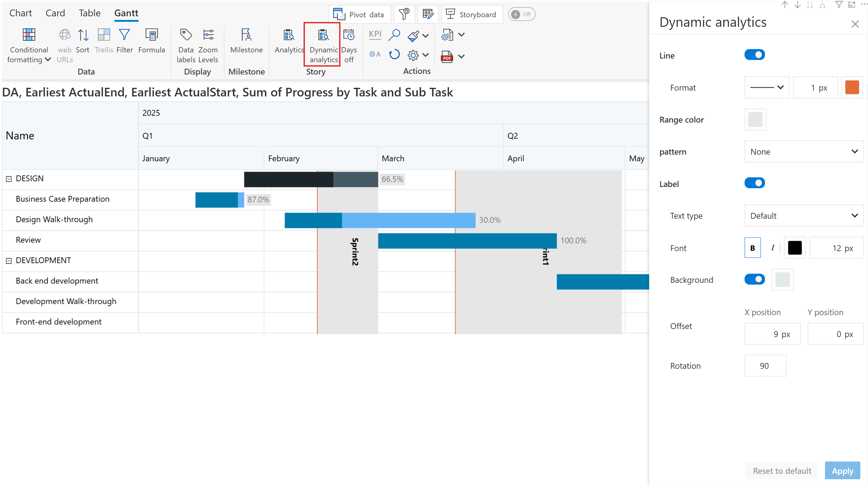Switch to the Table tab
Screen dimensions: 868x488
pyautogui.click(x=90, y=13)
